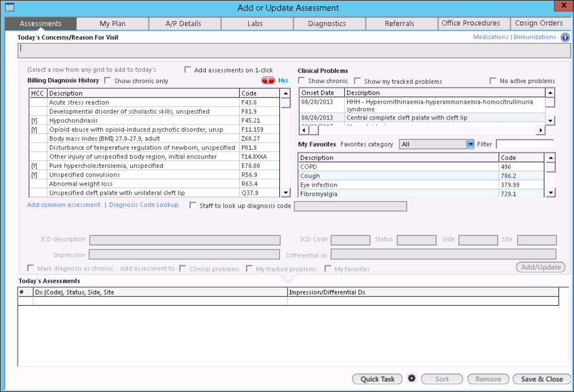574x392 pixels.
Task: Select Cough favorite row
Action: (422, 176)
